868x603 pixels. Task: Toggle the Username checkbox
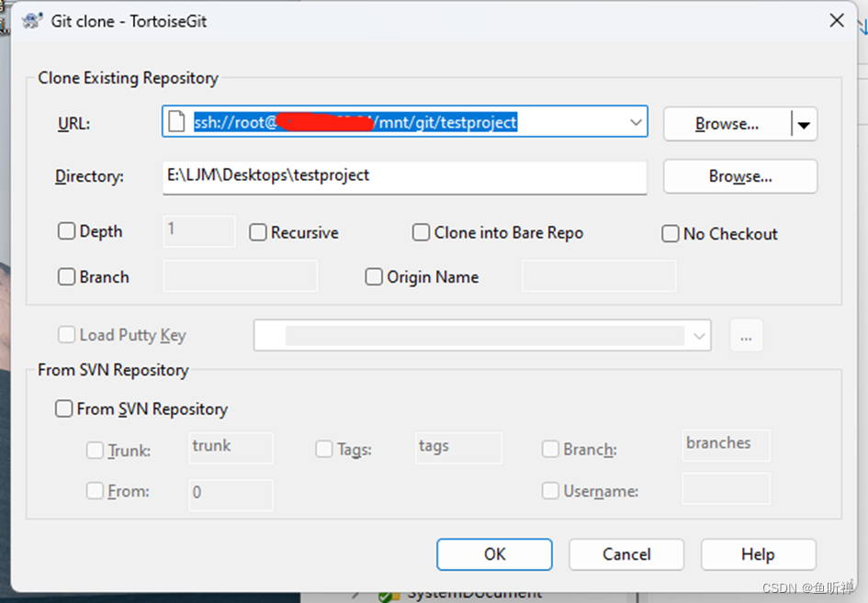tap(550, 491)
